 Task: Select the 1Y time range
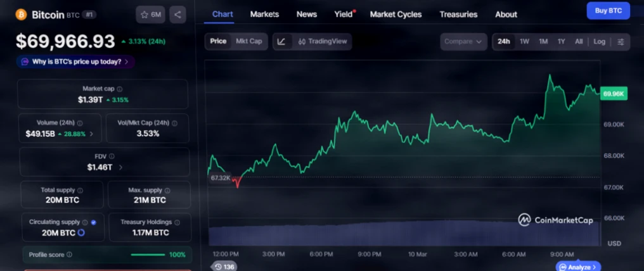tap(562, 42)
